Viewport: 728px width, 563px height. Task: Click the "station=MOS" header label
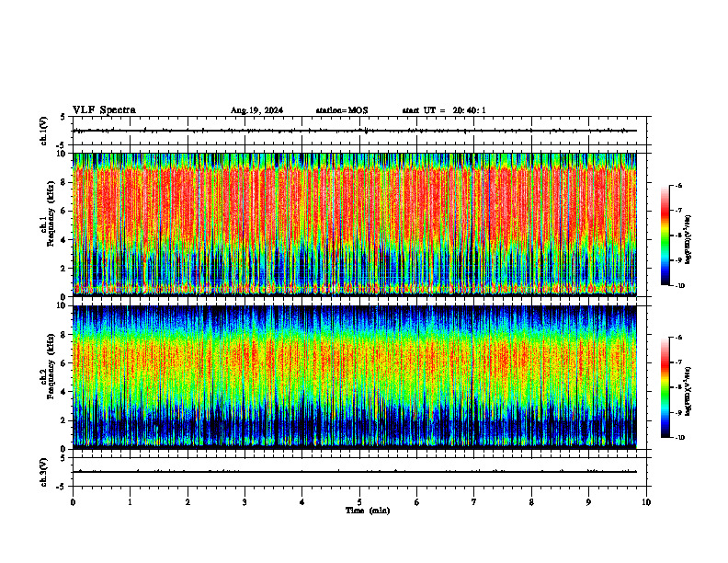point(342,110)
